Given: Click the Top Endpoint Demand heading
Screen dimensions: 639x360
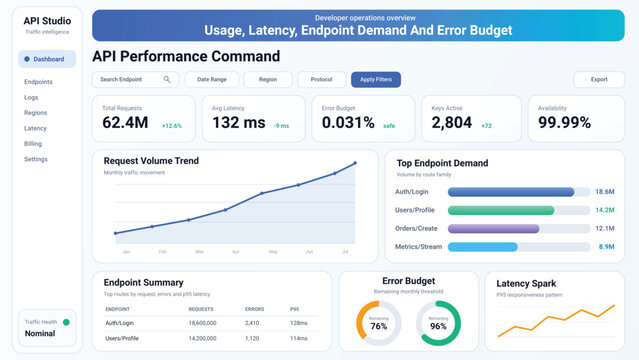Looking at the screenshot, I should point(443,163).
